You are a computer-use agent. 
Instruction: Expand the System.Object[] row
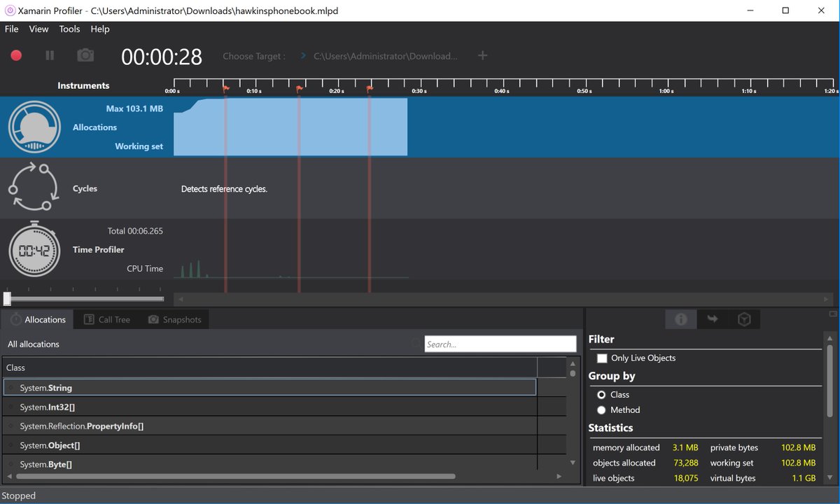[10, 445]
